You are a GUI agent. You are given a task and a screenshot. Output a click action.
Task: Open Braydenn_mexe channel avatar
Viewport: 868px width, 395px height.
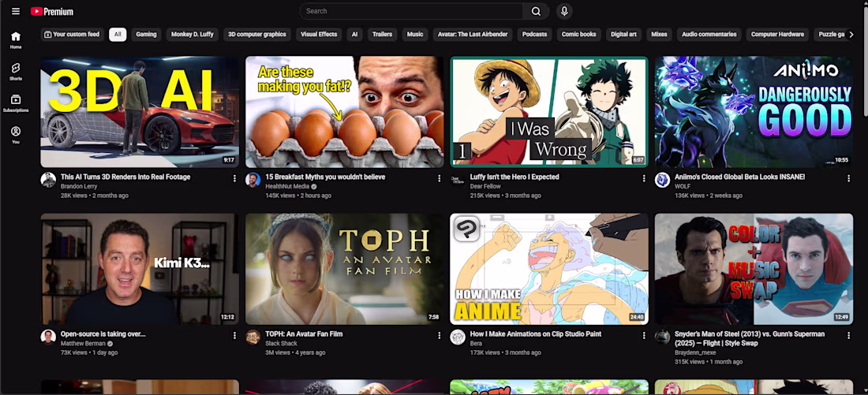tap(663, 337)
